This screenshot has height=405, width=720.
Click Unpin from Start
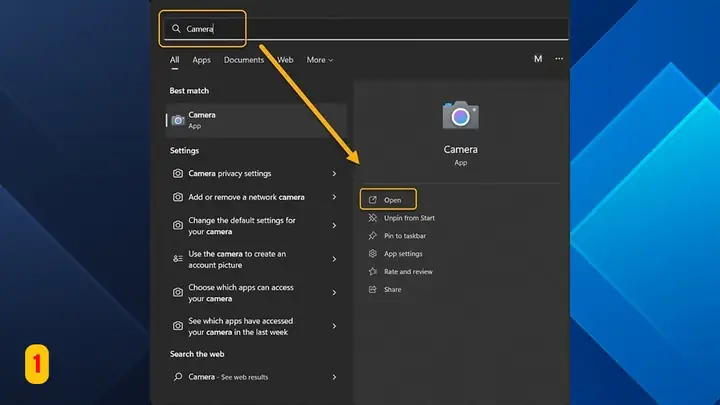point(409,218)
